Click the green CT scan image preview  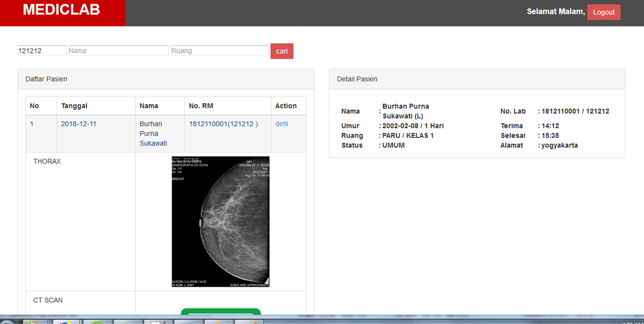pos(221,312)
